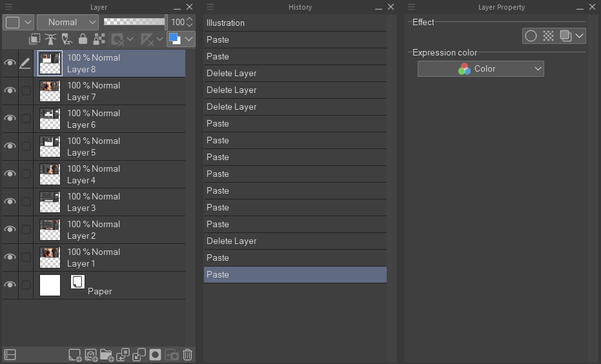Click the Merge with Layer Below icon
This screenshot has width=601, height=364.
[139, 355]
